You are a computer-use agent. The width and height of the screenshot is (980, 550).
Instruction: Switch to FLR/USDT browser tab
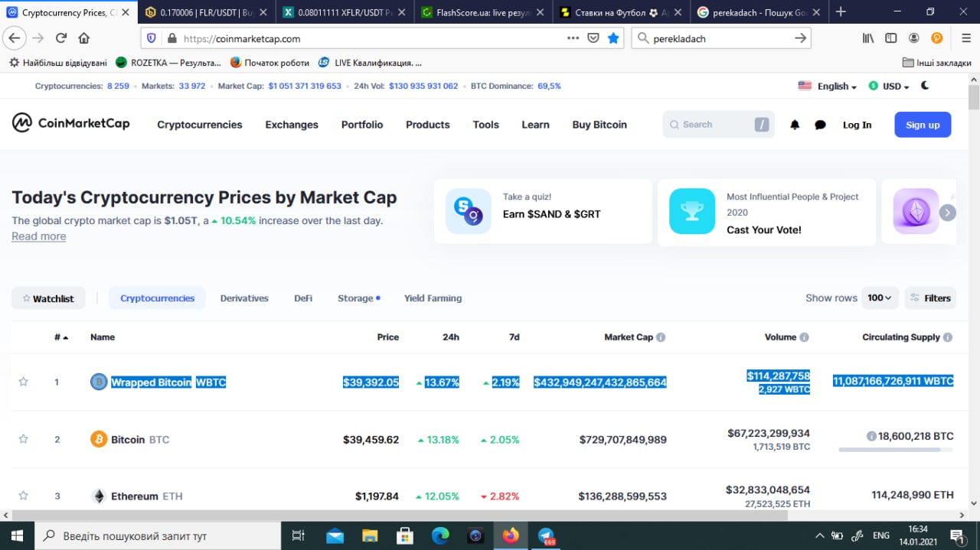click(207, 12)
